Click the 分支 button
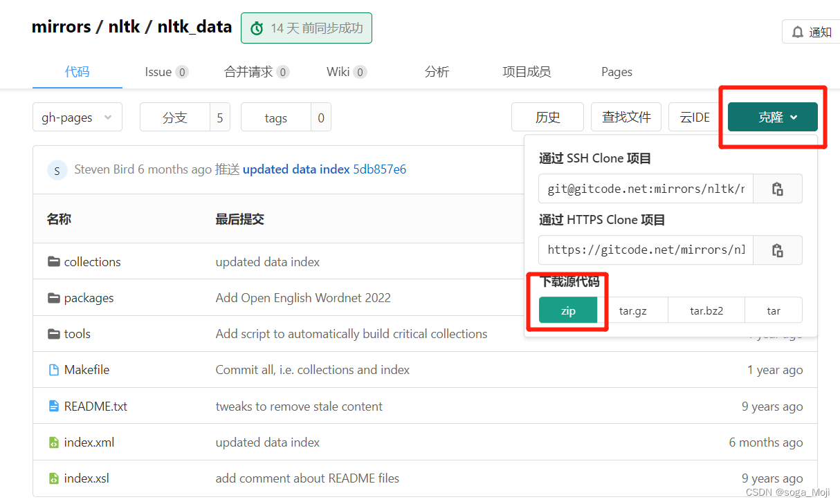 [x=175, y=117]
